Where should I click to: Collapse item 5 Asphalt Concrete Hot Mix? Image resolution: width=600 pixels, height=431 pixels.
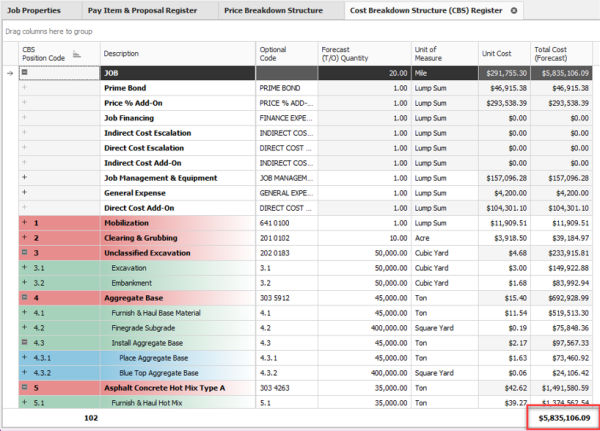(x=24, y=387)
